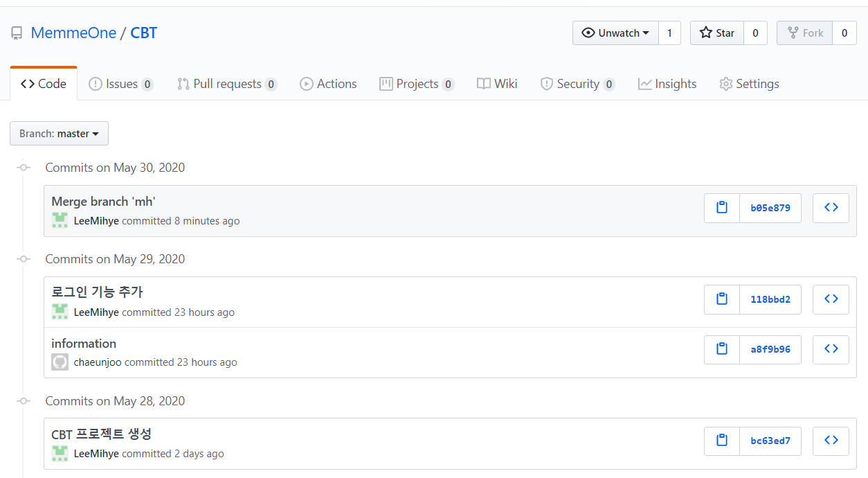Viewport: 868px width, 478px height.
Task: Click the repository book icon beside MemmeOne
Action: pyautogui.click(x=17, y=33)
